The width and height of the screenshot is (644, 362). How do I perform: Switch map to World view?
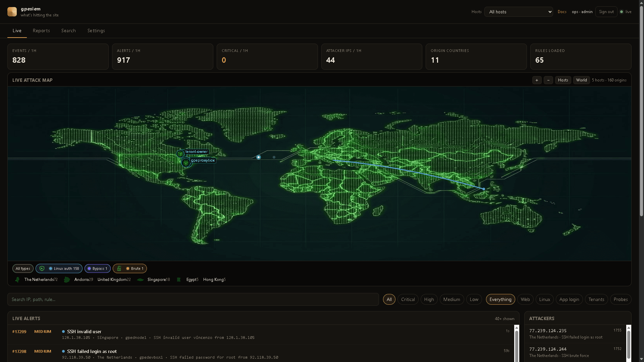(x=582, y=80)
